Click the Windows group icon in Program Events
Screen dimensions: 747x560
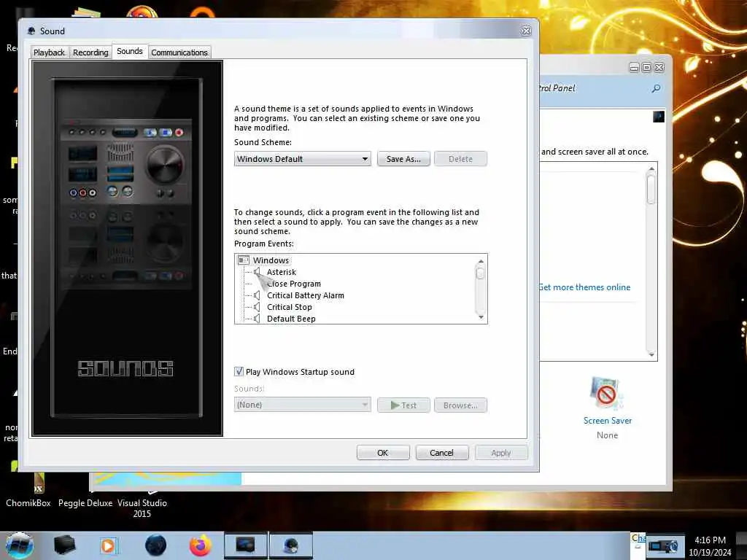coord(244,260)
